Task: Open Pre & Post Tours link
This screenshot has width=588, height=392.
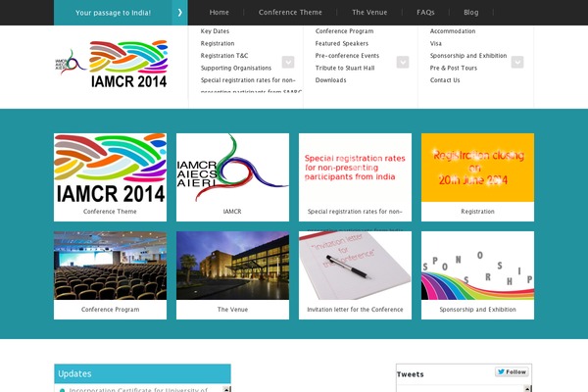Action: [x=454, y=68]
